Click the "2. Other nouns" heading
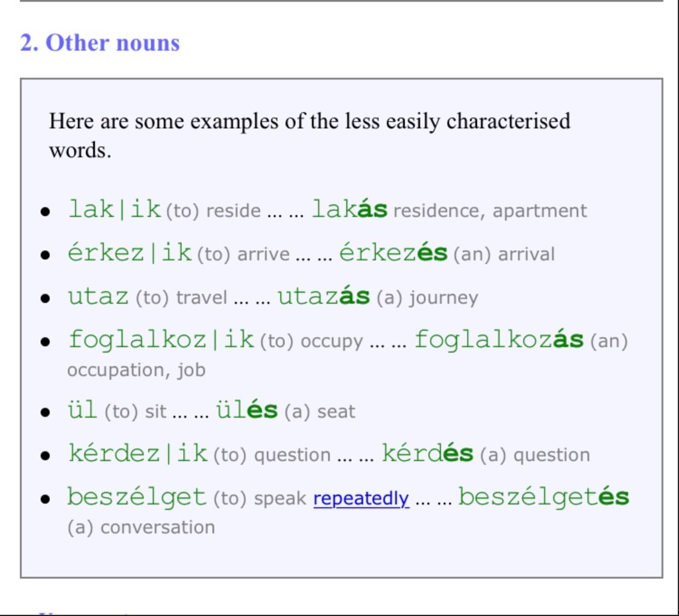 point(100,43)
